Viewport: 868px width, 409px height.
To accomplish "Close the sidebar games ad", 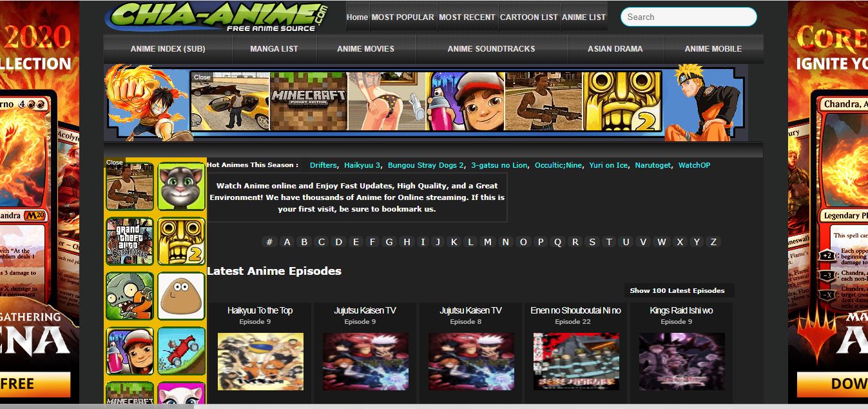I will [x=115, y=163].
